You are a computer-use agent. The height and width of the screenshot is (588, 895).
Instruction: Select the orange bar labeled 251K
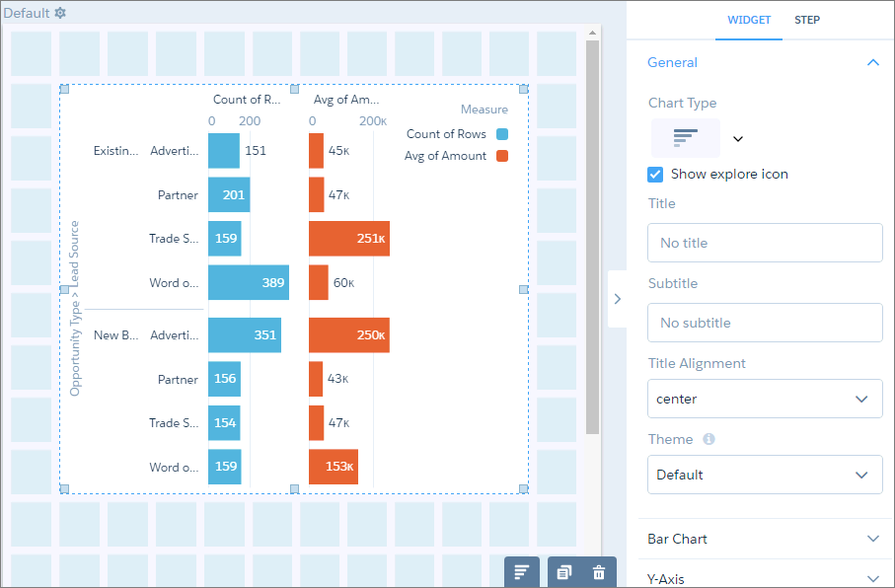pyautogui.click(x=348, y=239)
